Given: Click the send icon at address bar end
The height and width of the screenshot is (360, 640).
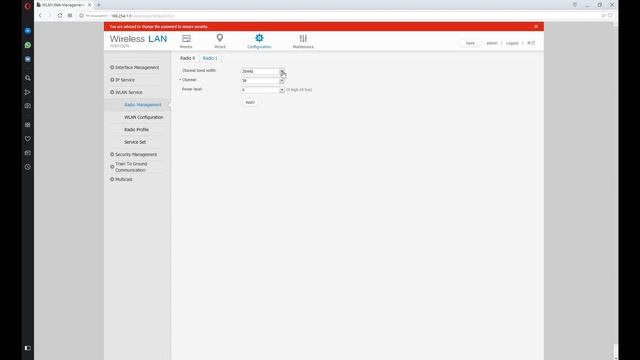Looking at the screenshot, I should coord(604,16).
